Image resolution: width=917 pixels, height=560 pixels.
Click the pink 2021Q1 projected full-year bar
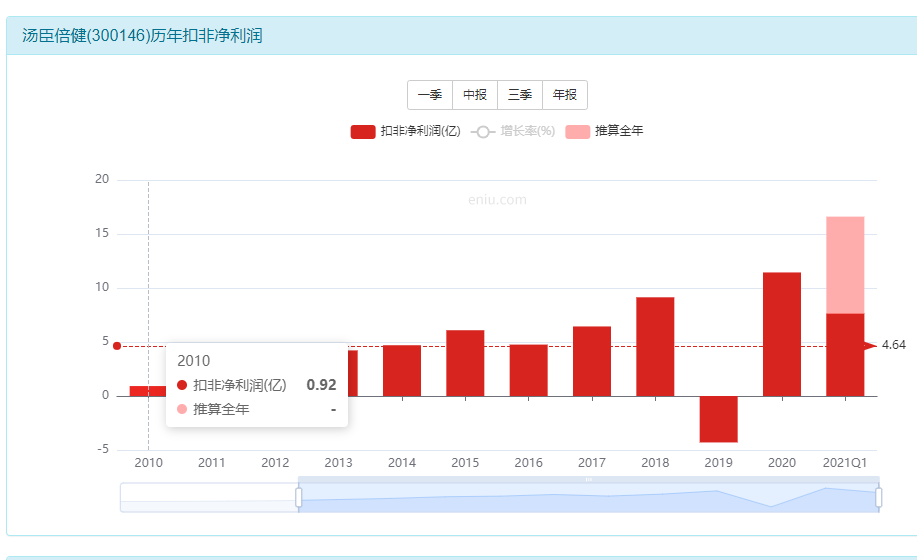point(845,265)
